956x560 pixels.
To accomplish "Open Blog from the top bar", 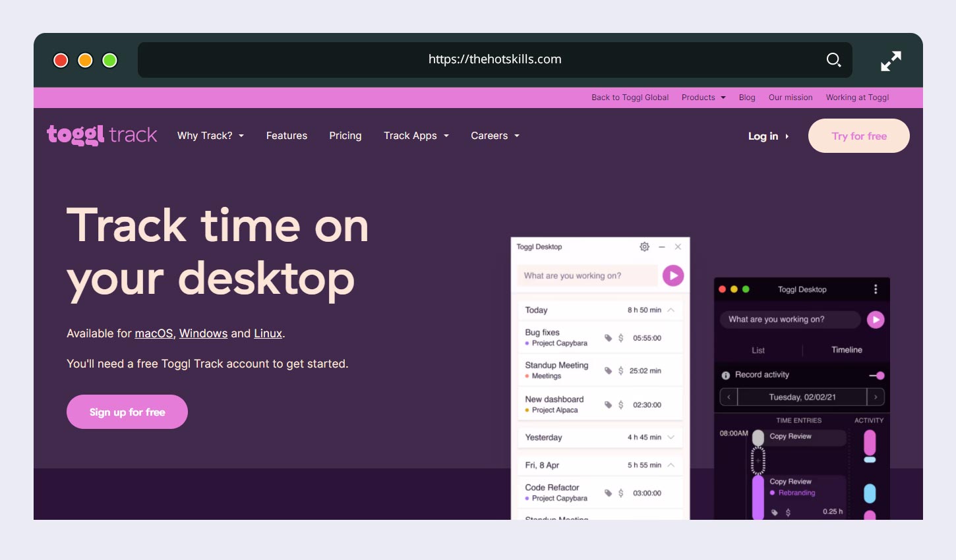I will pyautogui.click(x=747, y=98).
